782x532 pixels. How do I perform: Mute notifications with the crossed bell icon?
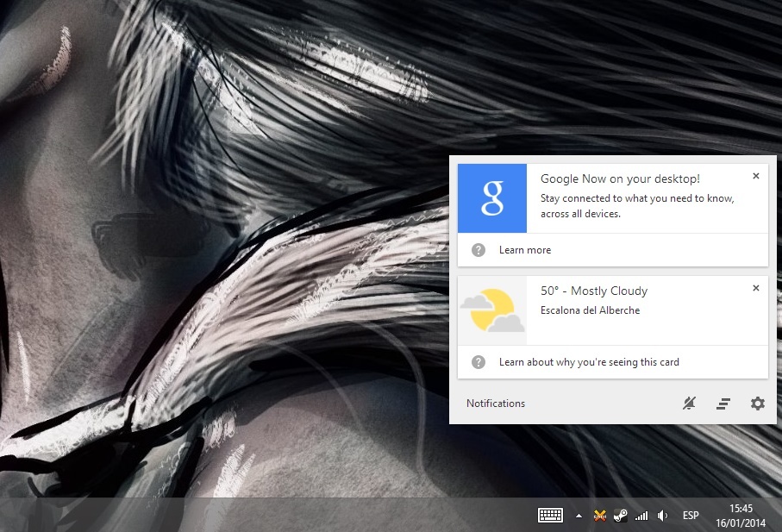(x=688, y=403)
